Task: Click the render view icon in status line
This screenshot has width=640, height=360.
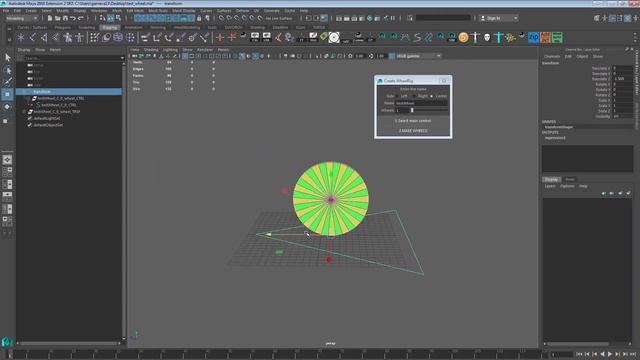Action: click(x=339, y=18)
